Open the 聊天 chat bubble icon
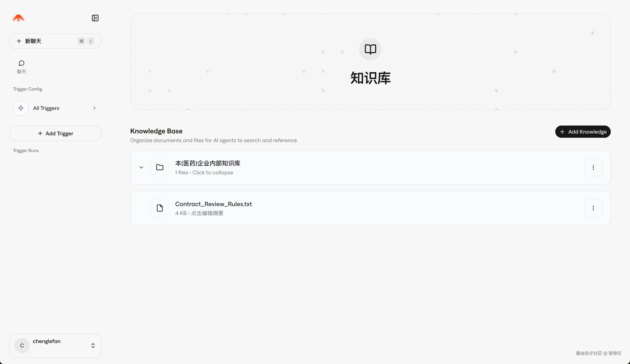The image size is (630, 364). tap(22, 63)
